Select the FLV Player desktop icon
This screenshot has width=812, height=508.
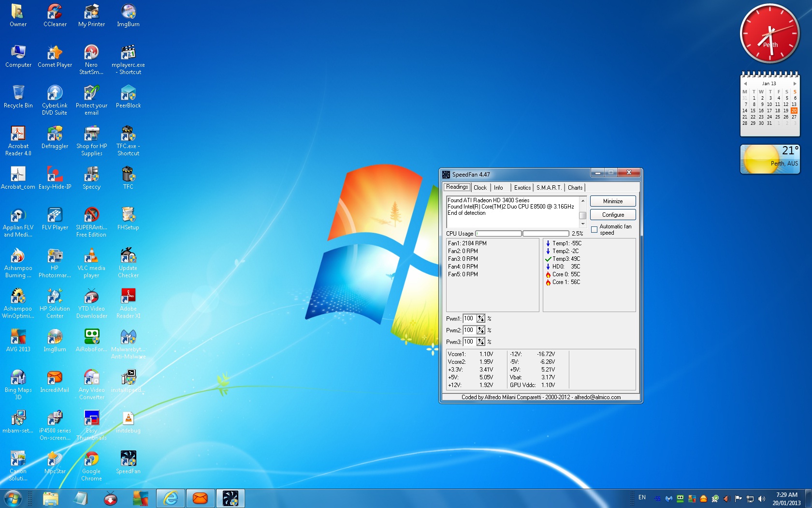55,219
